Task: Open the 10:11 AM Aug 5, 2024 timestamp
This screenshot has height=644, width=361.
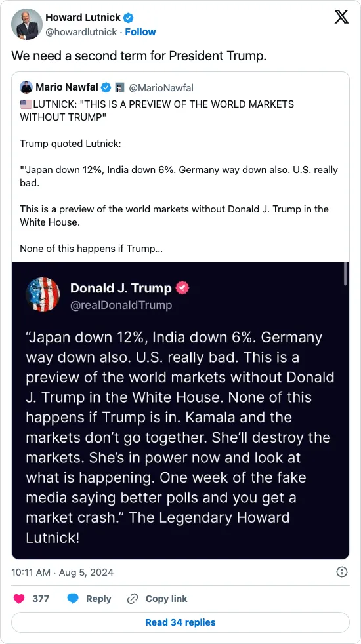Action: click(62, 572)
